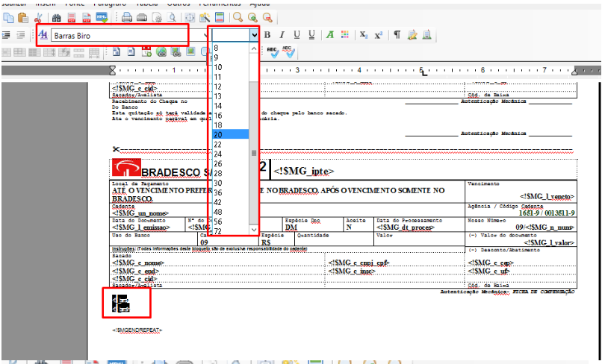Image resolution: width=602 pixels, height=364 pixels.
Task: Click the Zoom out magnifier with minus
Action: (x=267, y=18)
